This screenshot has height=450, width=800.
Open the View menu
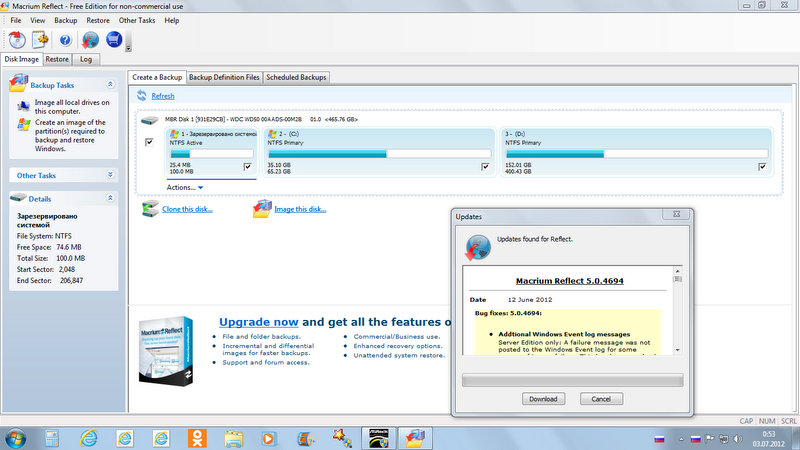pos(38,20)
